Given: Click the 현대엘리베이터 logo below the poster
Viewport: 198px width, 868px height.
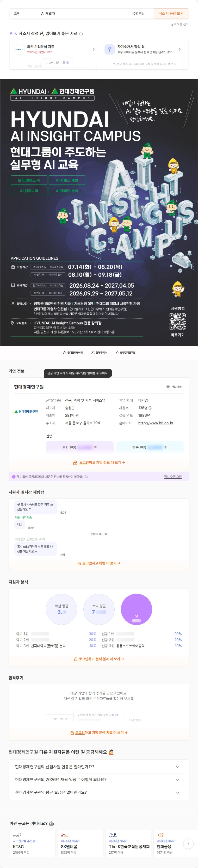Looking at the screenshot, I should pyautogui.click(x=73, y=353).
